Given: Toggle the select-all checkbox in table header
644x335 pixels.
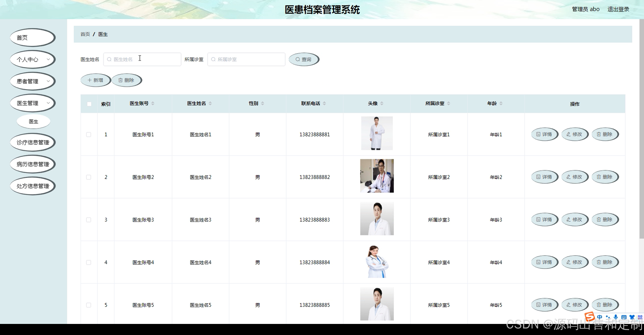Looking at the screenshot, I should coord(89,104).
